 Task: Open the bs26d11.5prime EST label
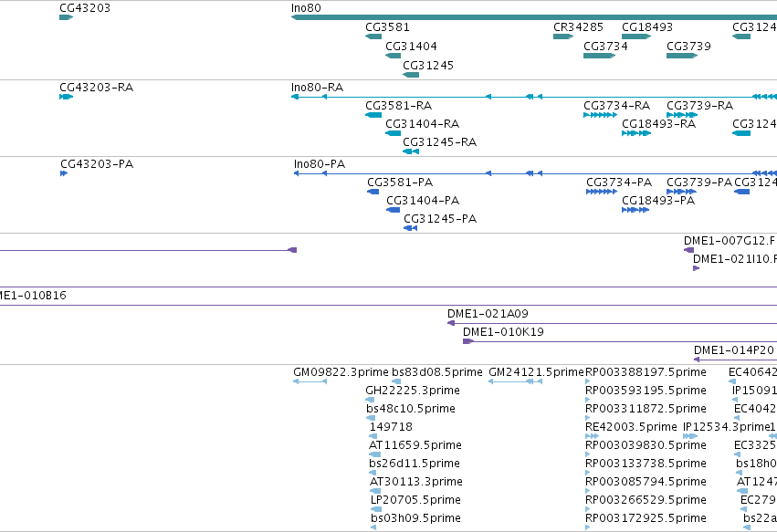pos(415,464)
